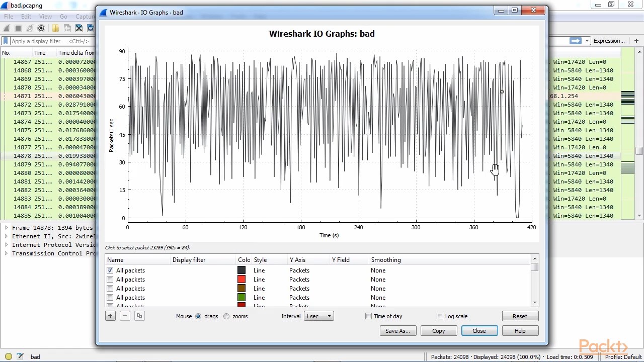Image resolution: width=644 pixels, height=362 pixels.
Task: Select packet 14885 in the packet list
Action: click(x=48, y=216)
